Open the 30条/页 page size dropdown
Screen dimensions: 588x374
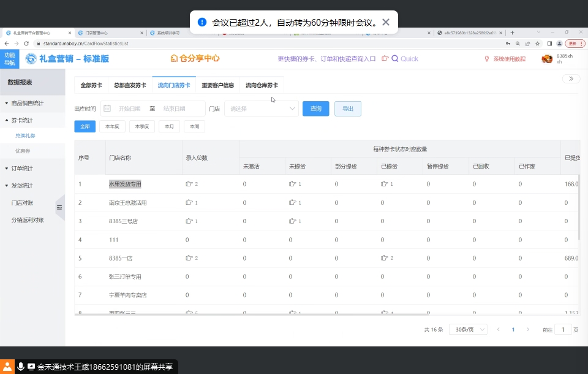tap(468, 329)
